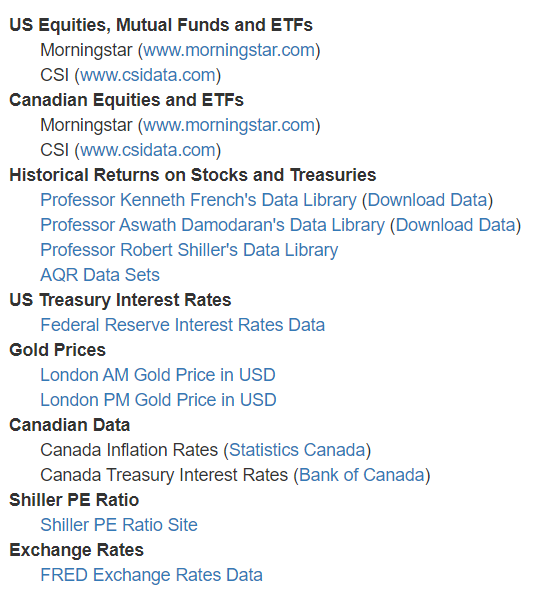Open Federal Reserve Interest Rates Data

point(183,325)
